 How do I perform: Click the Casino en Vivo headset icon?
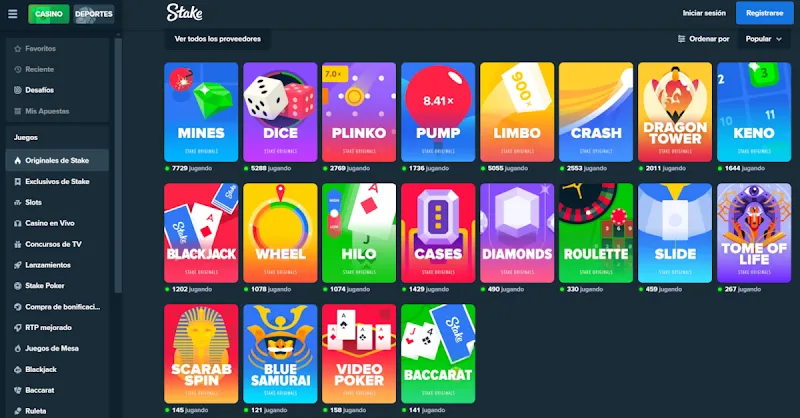point(17,223)
